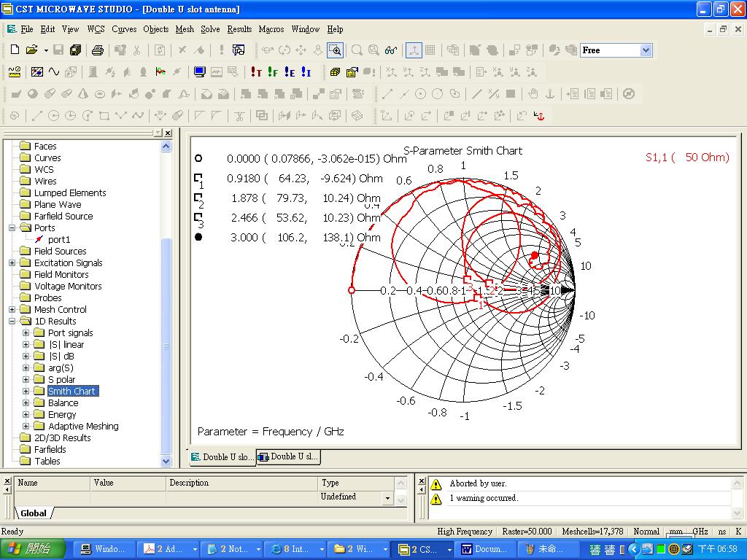Expand the Smith Chart node
Viewport: 747px width, 560px height.
point(26,391)
